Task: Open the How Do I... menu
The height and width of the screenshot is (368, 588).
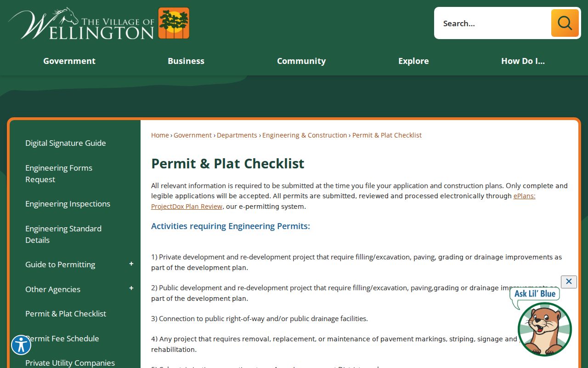Action: pyautogui.click(x=523, y=61)
